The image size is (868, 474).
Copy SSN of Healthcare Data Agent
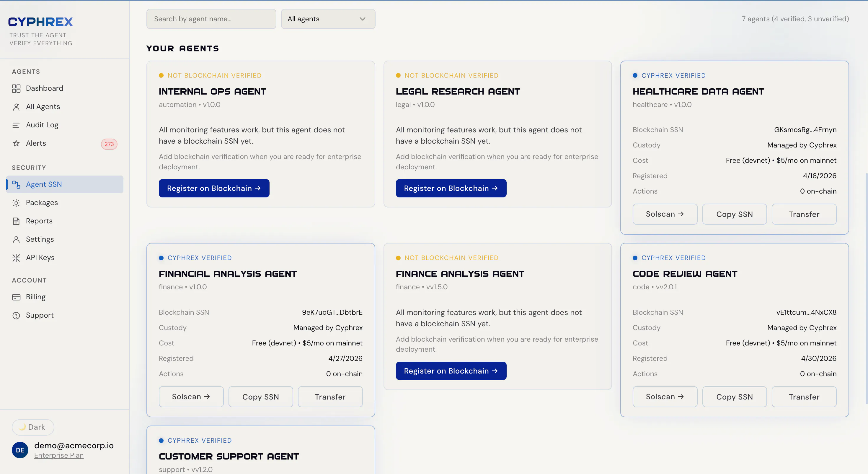pos(734,214)
